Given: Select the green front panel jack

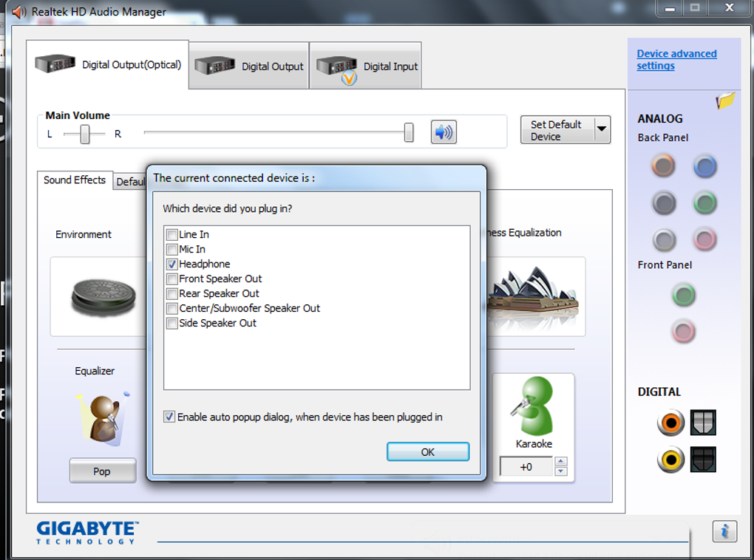Looking at the screenshot, I should pos(683,295).
